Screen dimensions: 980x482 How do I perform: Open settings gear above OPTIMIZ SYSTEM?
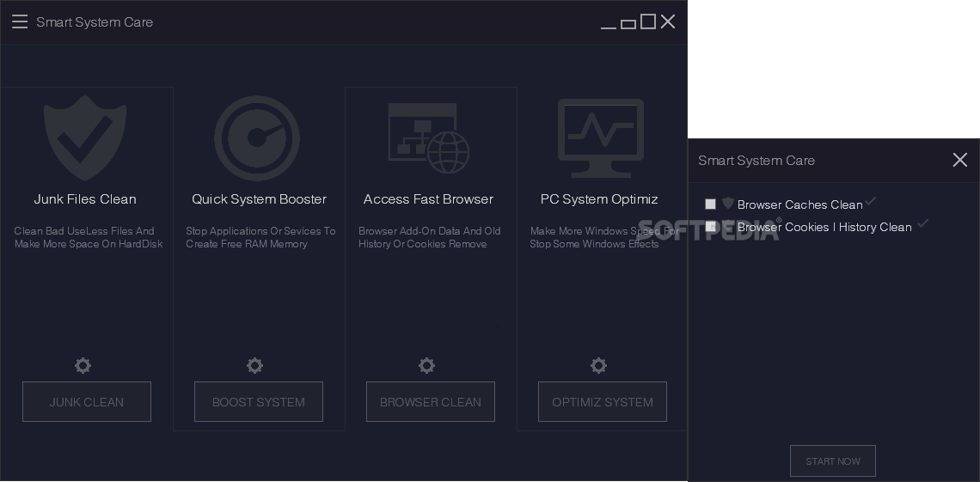tap(599, 365)
